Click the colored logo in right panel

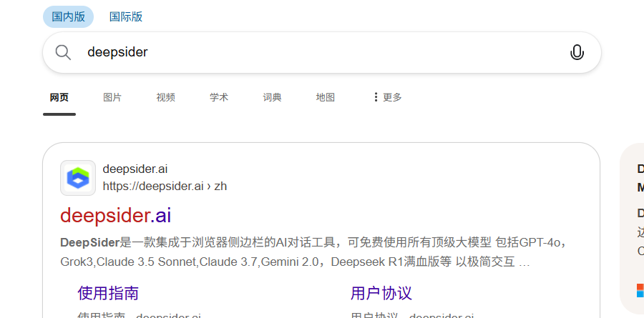tap(640, 290)
